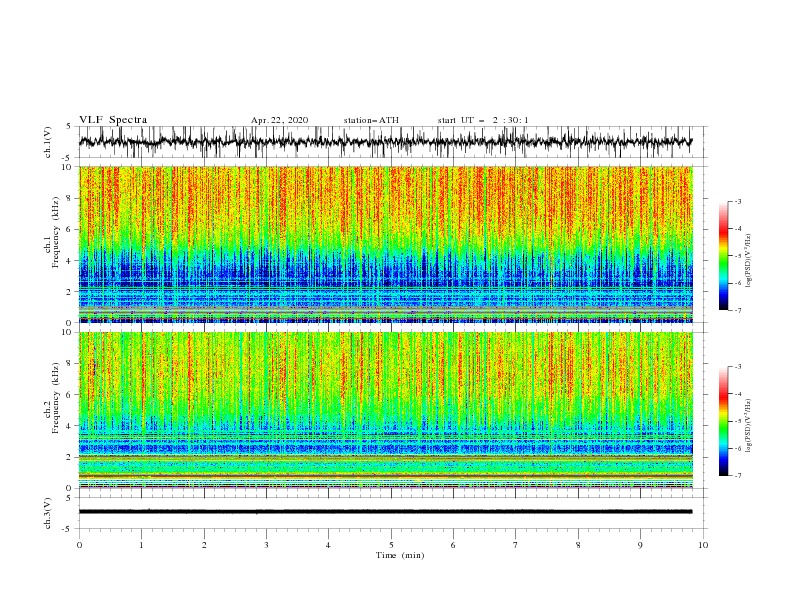Image resolution: width=792 pixels, height=612 pixels.
Task: Select the date text "Apr. 22, 2020"
Action: 279,120
